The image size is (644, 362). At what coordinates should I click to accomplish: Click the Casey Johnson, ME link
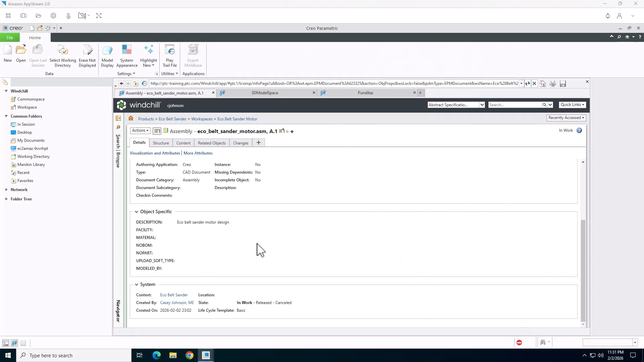coord(177,303)
